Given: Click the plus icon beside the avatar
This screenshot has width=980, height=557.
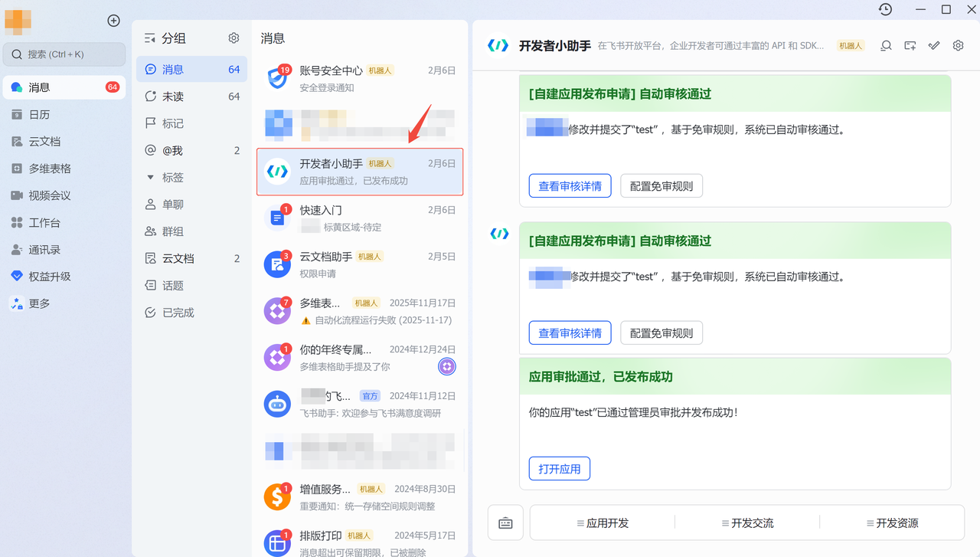Looking at the screenshot, I should (x=113, y=21).
